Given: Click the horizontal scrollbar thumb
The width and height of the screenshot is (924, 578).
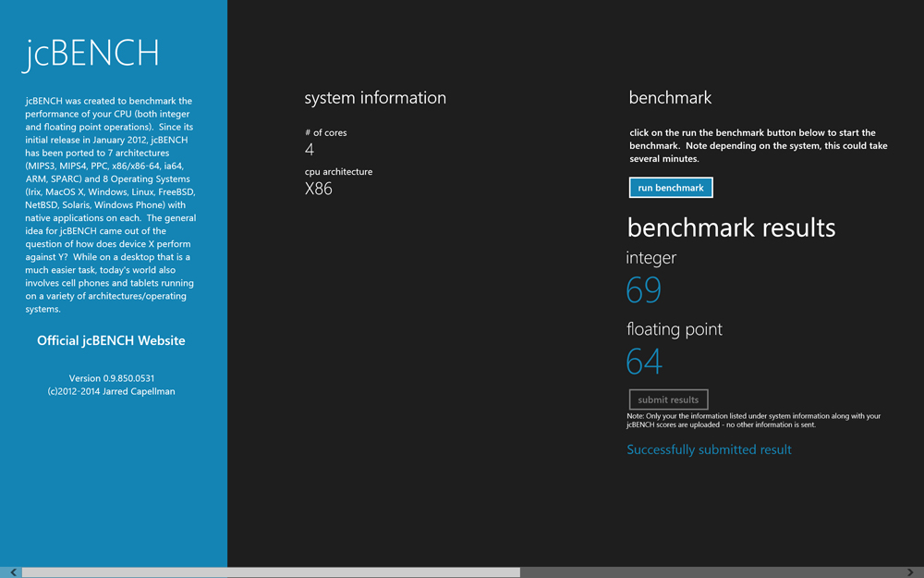Looking at the screenshot, I should 271,572.
